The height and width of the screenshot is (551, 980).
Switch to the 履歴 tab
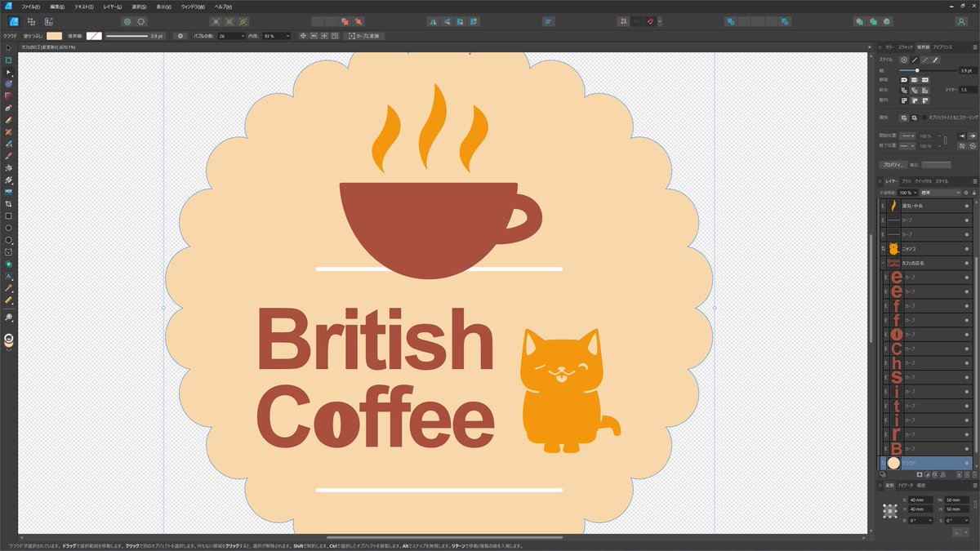921,486
